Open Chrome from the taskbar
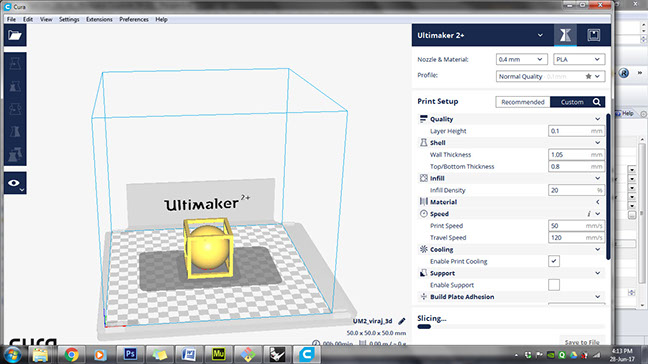The height and width of the screenshot is (364, 648). pos(71,355)
